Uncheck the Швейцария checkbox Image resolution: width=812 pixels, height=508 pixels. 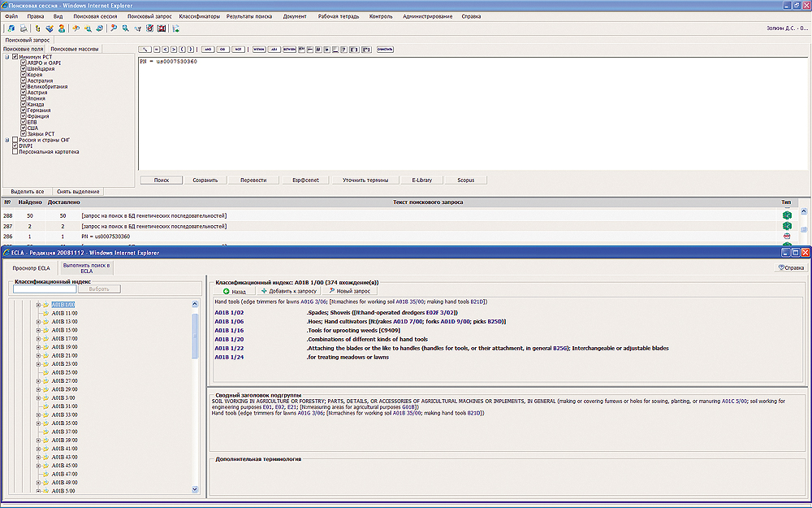[24, 69]
